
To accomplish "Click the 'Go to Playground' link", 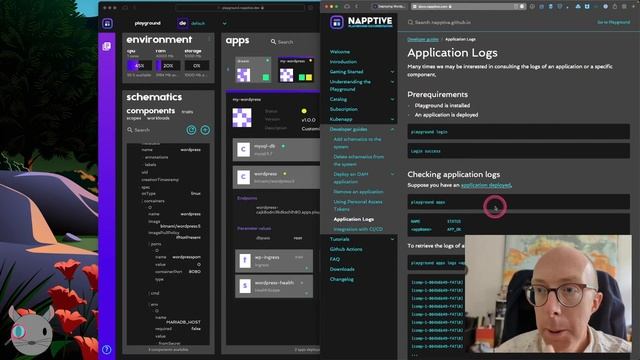I will (x=613, y=22).
